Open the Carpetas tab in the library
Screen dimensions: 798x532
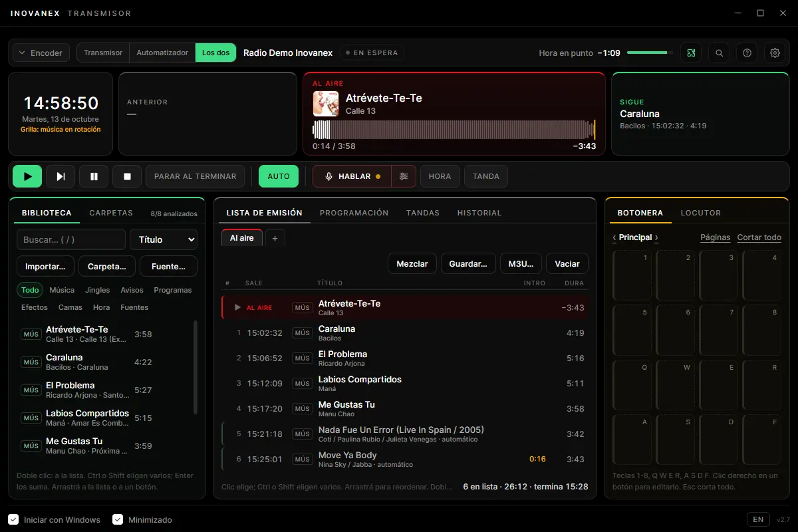111,213
